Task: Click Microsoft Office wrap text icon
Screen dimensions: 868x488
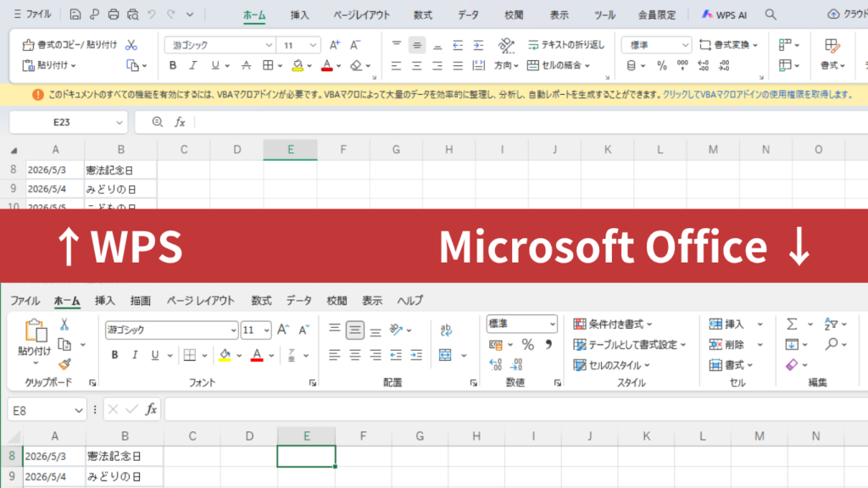Action: coord(446,330)
